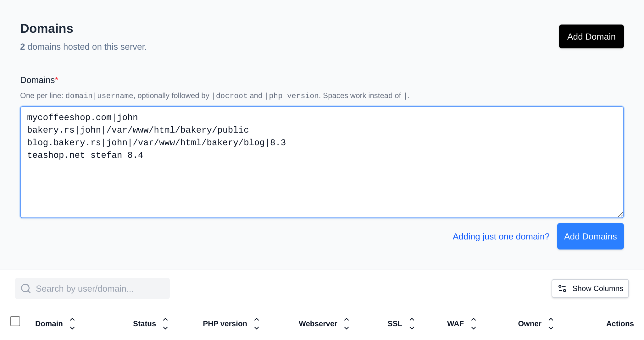
Task: Click the Status column header label
Action: [144, 324]
